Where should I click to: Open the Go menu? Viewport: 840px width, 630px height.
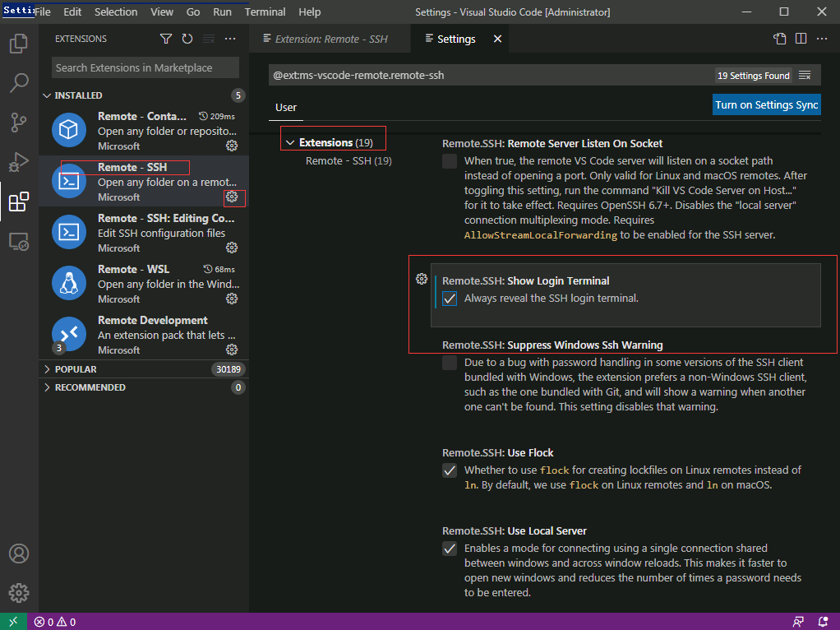[x=193, y=12]
